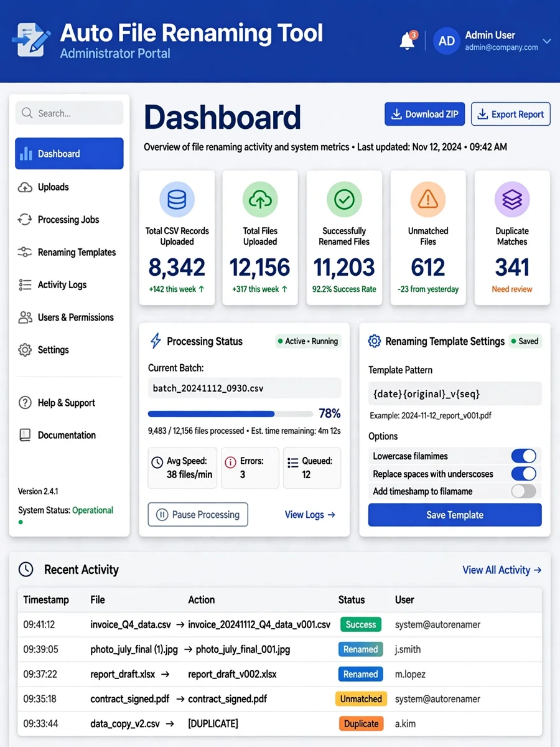Click the Help & Support question icon
Screen dimensions: 560x747
tap(25, 403)
